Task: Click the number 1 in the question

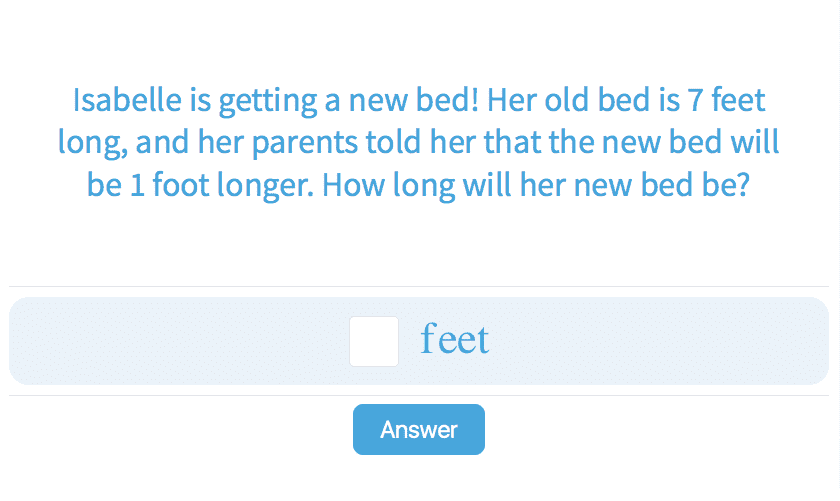Action: tap(137, 186)
